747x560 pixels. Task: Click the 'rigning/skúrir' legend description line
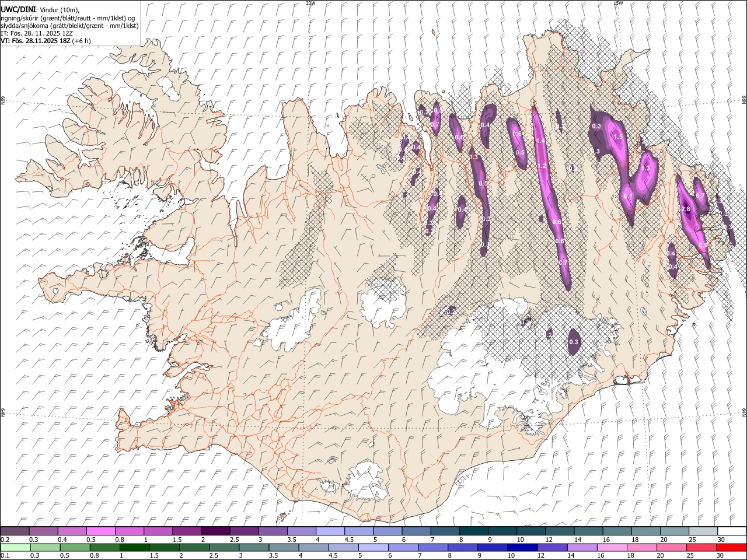(x=68, y=18)
